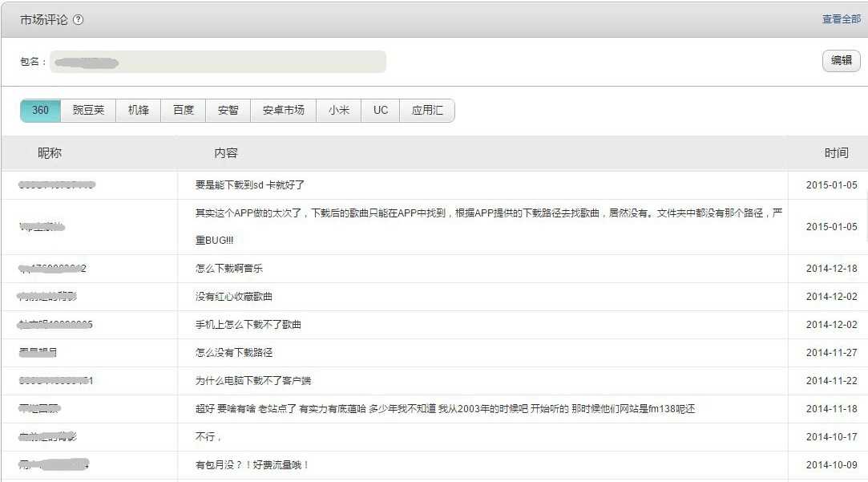Click the 昵称 column header
Screen dimensions: 868x482
(50, 153)
